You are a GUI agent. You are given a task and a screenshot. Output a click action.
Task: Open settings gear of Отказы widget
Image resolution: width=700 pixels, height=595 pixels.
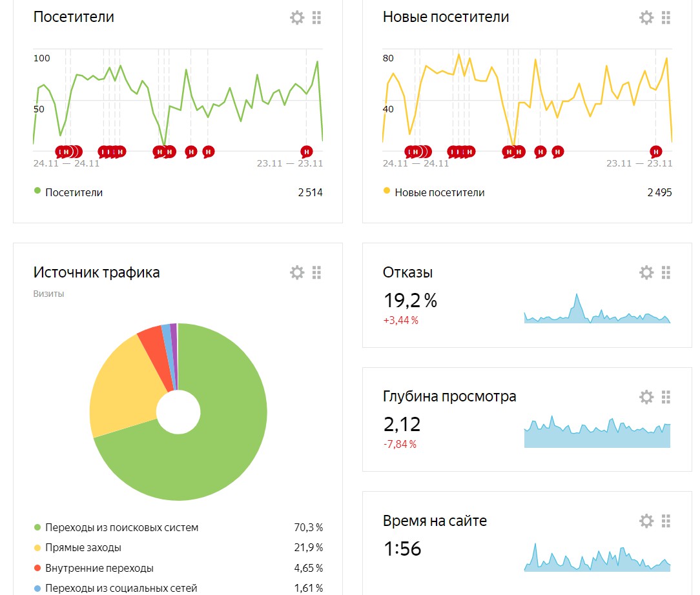[646, 272]
